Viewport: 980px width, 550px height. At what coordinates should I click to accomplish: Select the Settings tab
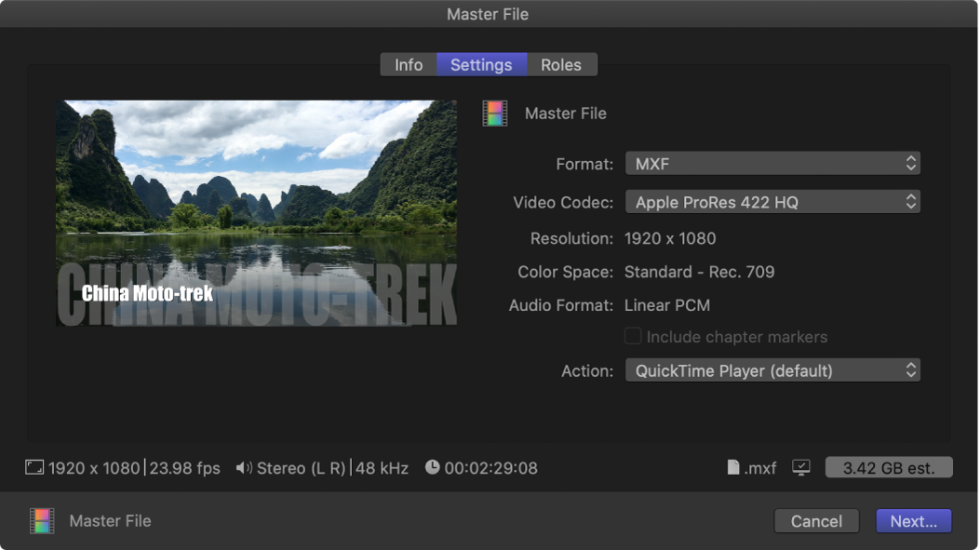click(481, 65)
